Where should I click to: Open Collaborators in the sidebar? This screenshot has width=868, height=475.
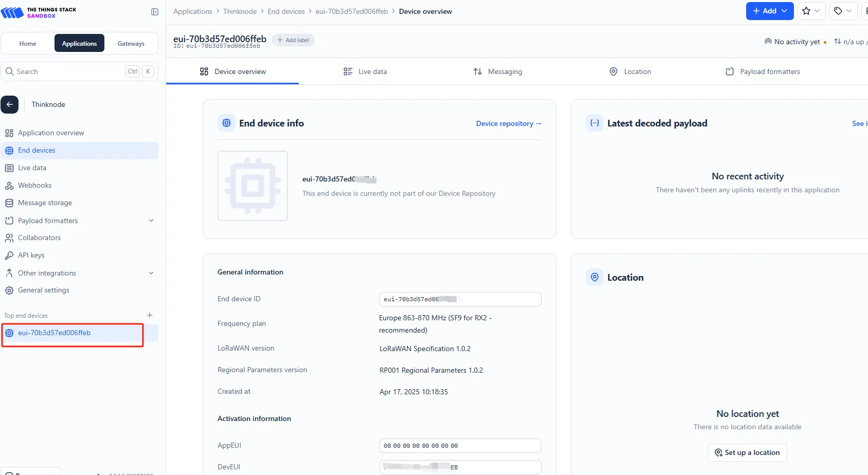pyautogui.click(x=39, y=238)
